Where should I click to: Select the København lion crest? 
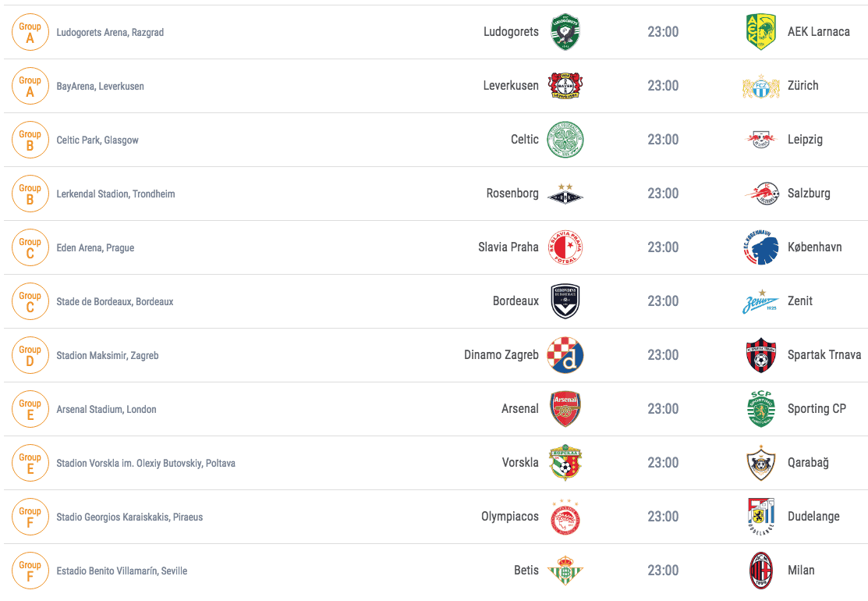(x=760, y=247)
